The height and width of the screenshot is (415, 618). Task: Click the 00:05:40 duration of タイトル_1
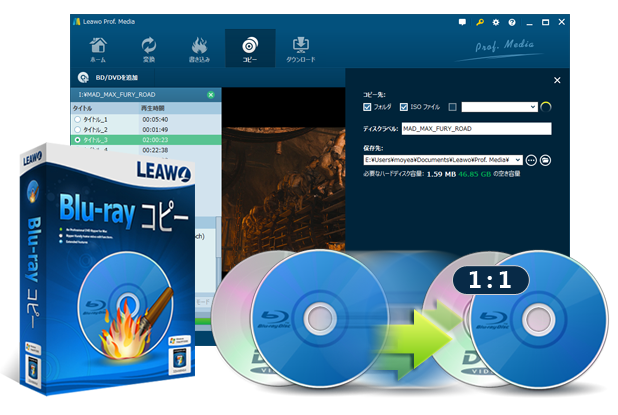coord(155,119)
